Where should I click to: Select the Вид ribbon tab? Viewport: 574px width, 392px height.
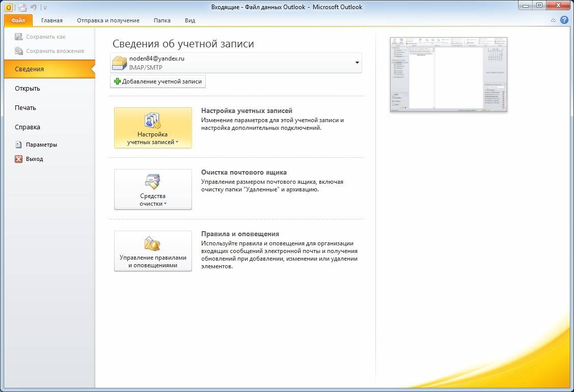tap(190, 20)
